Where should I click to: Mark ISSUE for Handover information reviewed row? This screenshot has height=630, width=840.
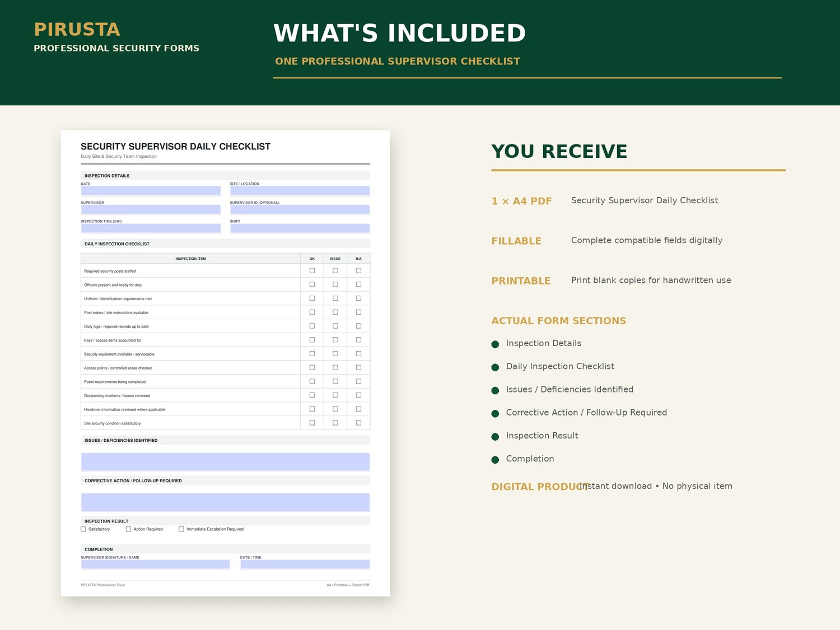(x=335, y=409)
